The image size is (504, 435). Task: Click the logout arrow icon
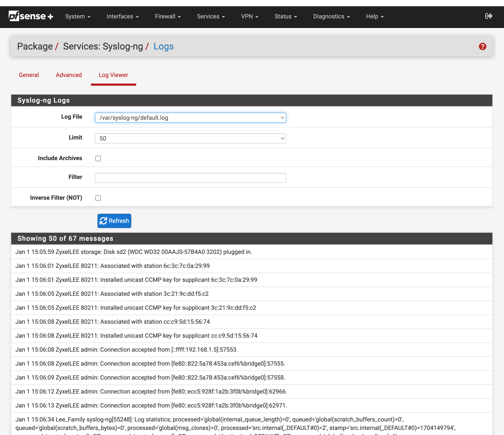(488, 16)
